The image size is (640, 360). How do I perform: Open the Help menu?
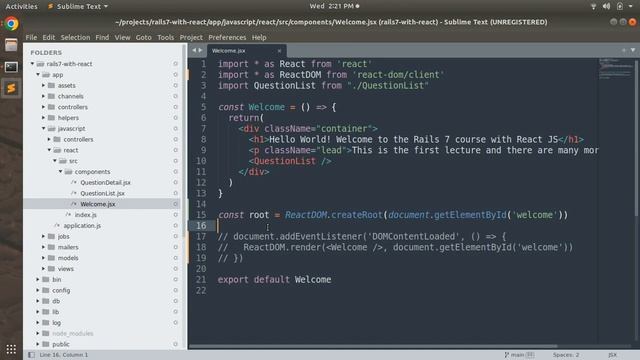(259, 37)
